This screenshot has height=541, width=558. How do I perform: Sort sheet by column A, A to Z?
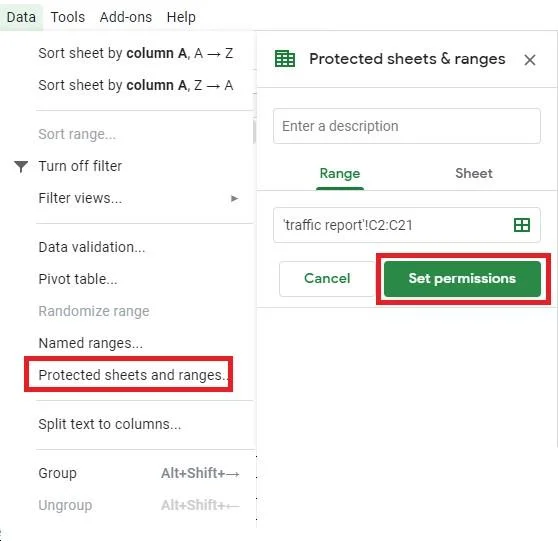(x=136, y=53)
